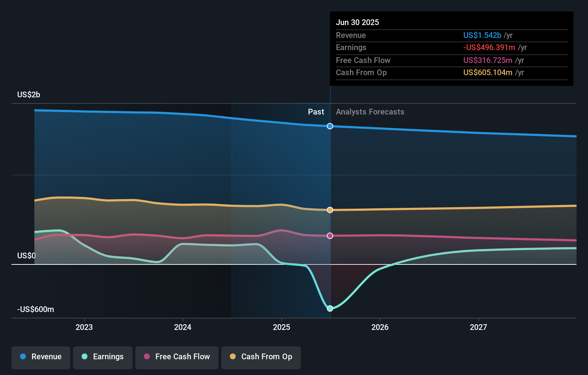The width and height of the screenshot is (588, 375).
Task: Click the US$605.104m cash from op value
Action: tap(488, 72)
